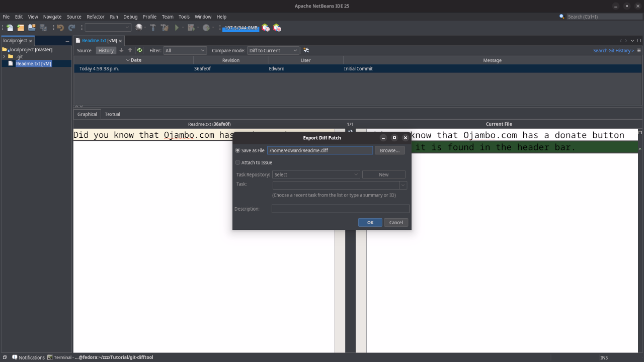Open the Tools menu
This screenshot has width=644, height=362.
click(184, 17)
